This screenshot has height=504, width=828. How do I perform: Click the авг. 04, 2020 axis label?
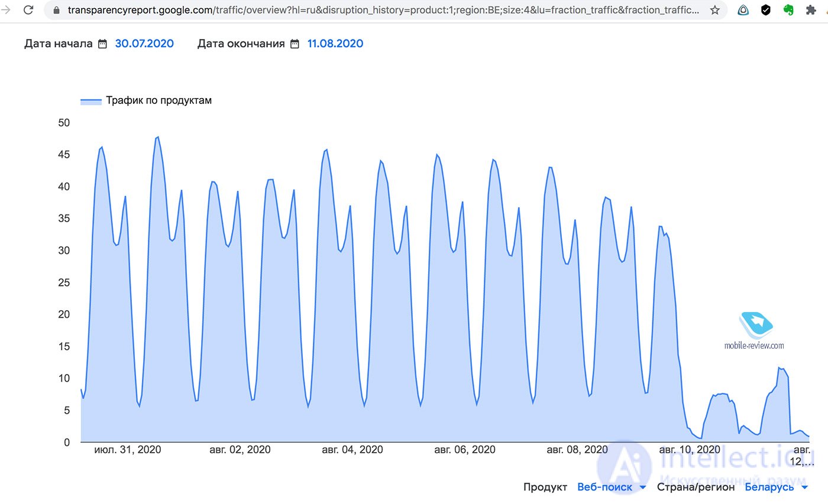352,450
